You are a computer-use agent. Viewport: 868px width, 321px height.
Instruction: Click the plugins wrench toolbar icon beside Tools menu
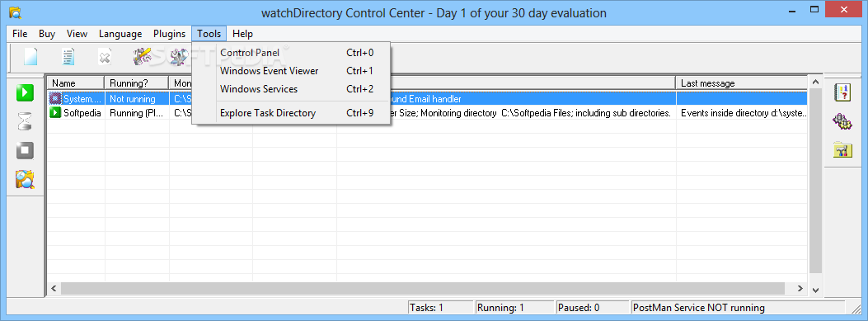(180, 57)
